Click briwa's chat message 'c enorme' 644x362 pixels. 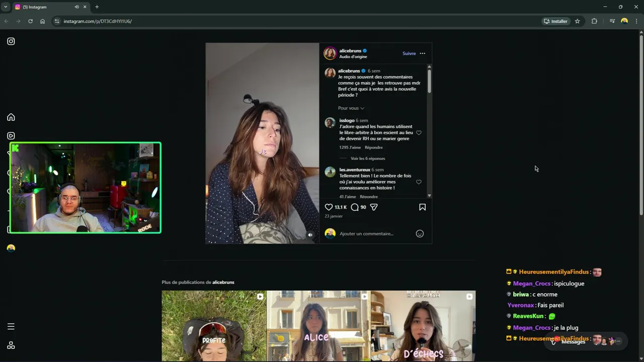click(545, 295)
